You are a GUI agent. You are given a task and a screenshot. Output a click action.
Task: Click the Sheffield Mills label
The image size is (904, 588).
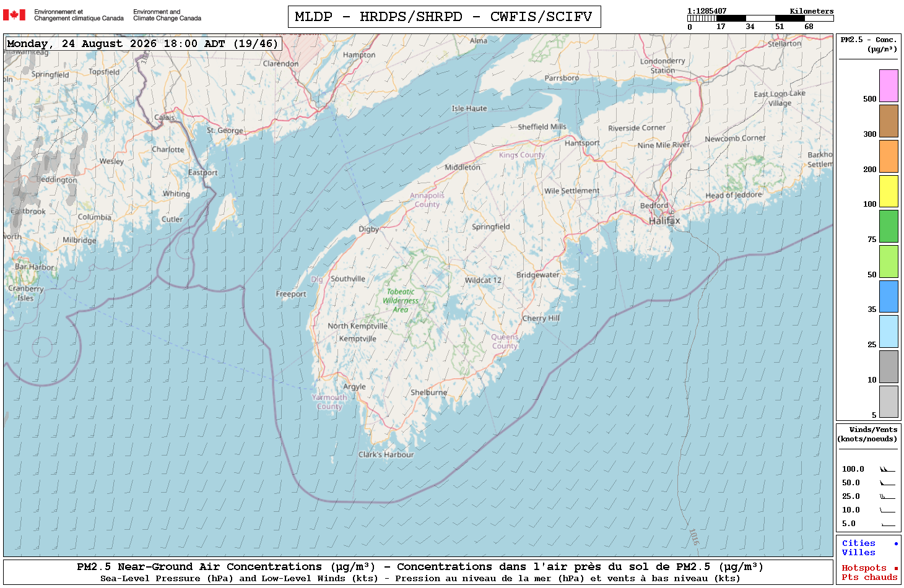click(542, 127)
